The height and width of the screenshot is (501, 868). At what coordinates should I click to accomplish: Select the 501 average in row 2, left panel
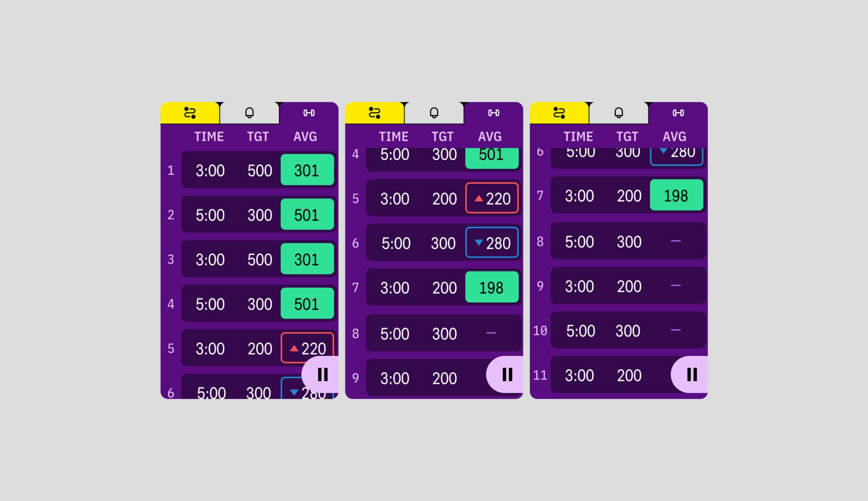click(307, 214)
